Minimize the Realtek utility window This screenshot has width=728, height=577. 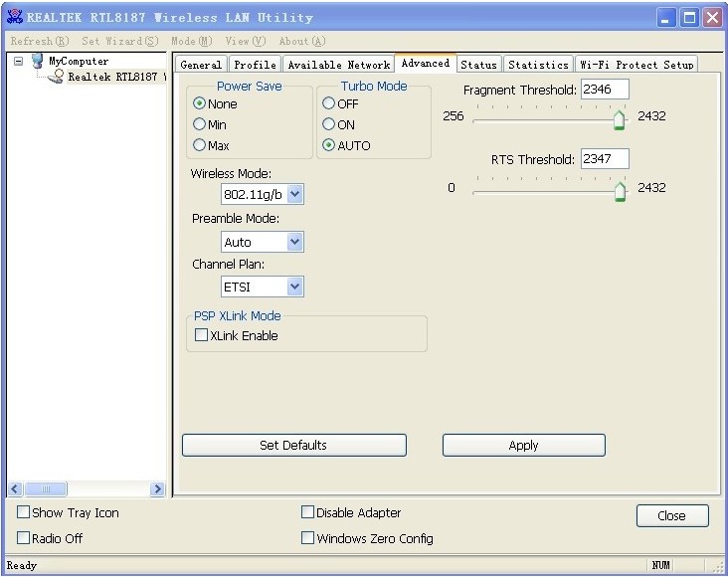tap(665, 18)
